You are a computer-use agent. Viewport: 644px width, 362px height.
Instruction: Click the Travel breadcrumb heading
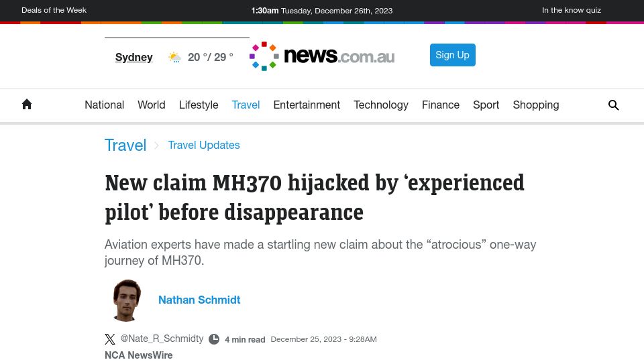pyautogui.click(x=125, y=145)
